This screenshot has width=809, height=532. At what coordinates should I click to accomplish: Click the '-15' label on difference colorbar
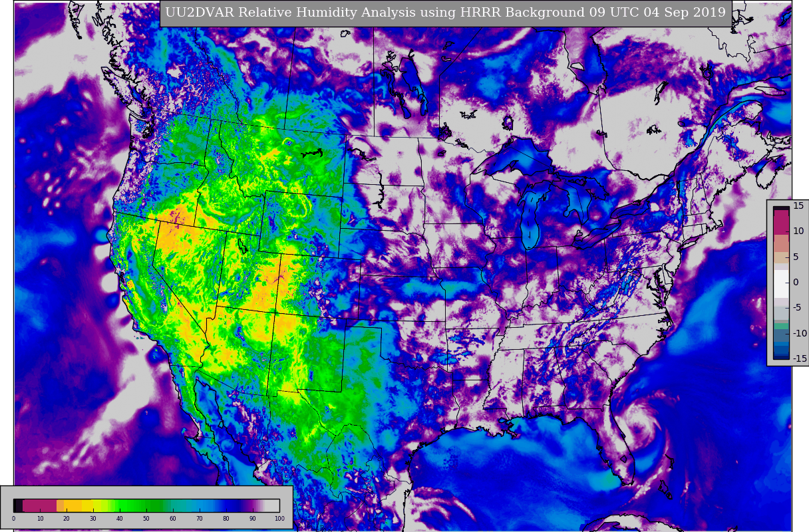(799, 359)
